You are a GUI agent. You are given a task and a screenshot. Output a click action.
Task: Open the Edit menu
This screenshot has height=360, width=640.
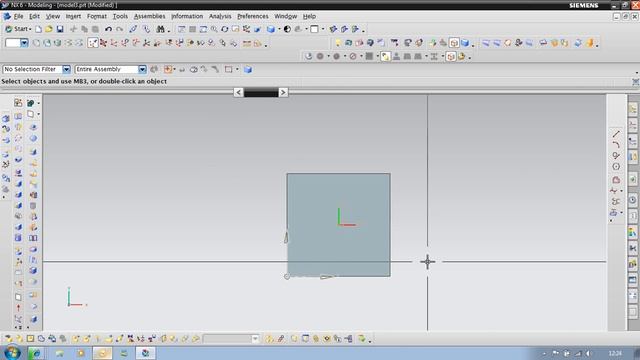pyautogui.click(x=34, y=16)
